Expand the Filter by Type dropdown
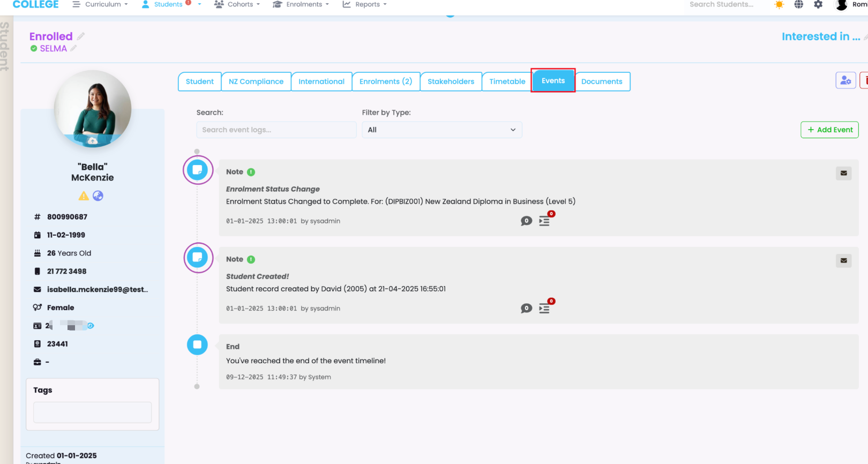Screen dimensions: 868x464 point(442,130)
